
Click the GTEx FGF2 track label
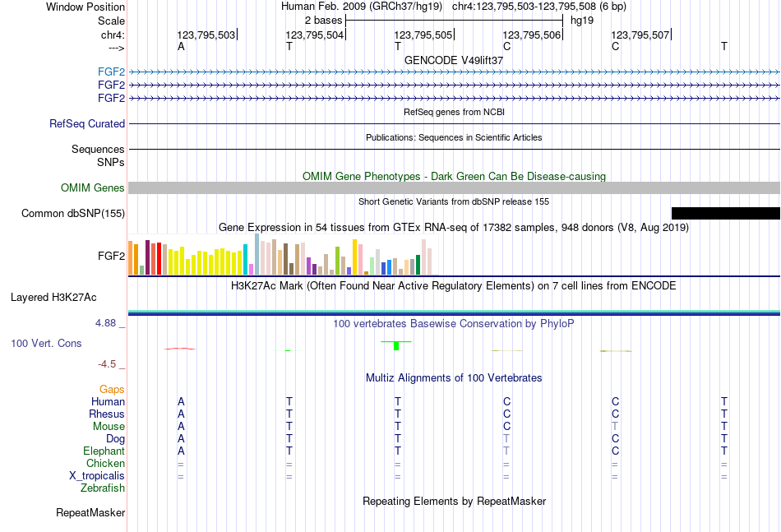[x=111, y=256]
